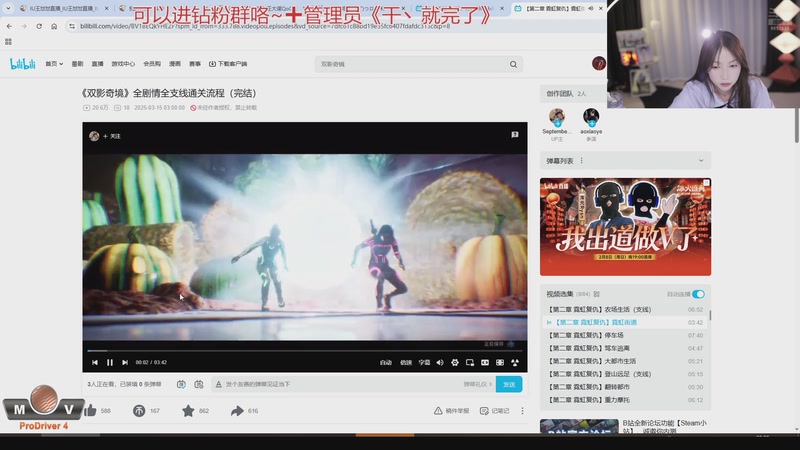The height and width of the screenshot is (450, 800).
Task: Open 倍速 playback speed menu
Action: click(406, 362)
